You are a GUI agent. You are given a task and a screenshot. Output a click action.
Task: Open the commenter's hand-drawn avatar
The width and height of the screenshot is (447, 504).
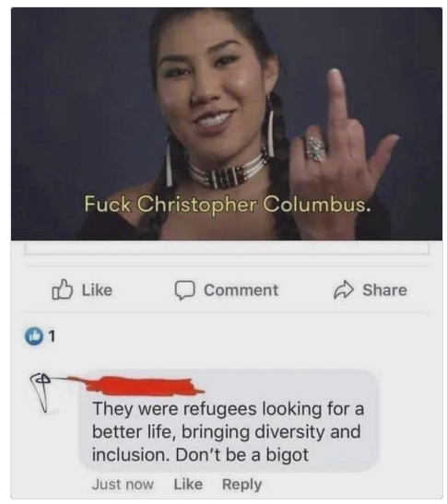(41, 393)
